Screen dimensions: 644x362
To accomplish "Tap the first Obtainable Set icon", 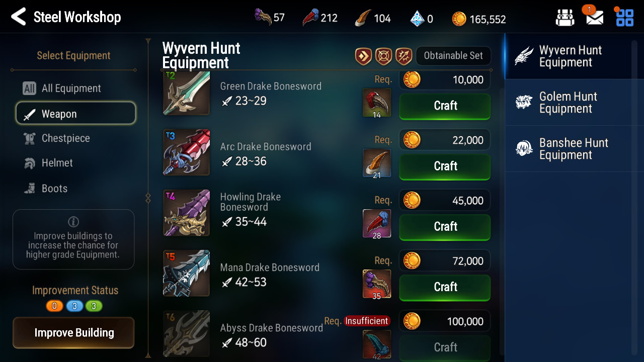I will click(363, 56).
